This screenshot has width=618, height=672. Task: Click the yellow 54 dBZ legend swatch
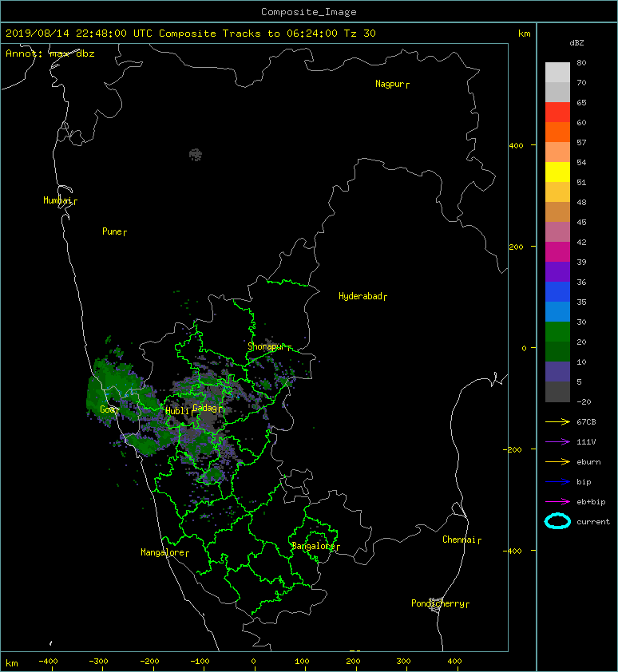[x=557, y=172]
